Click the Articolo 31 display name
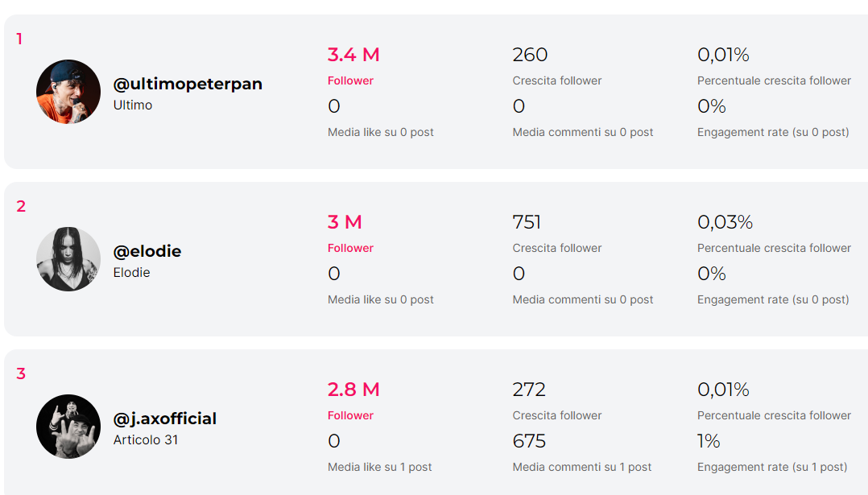The height and width of the screenshot is (495, 868). 146,439
